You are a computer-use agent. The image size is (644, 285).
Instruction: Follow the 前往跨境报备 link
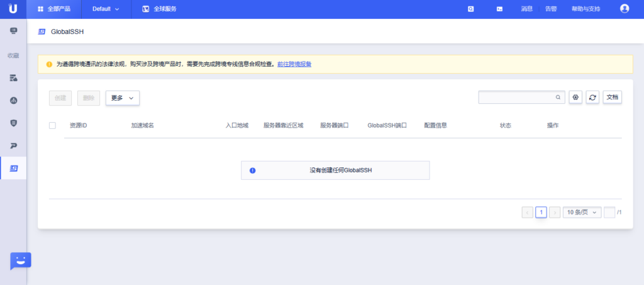pos(294,64)
